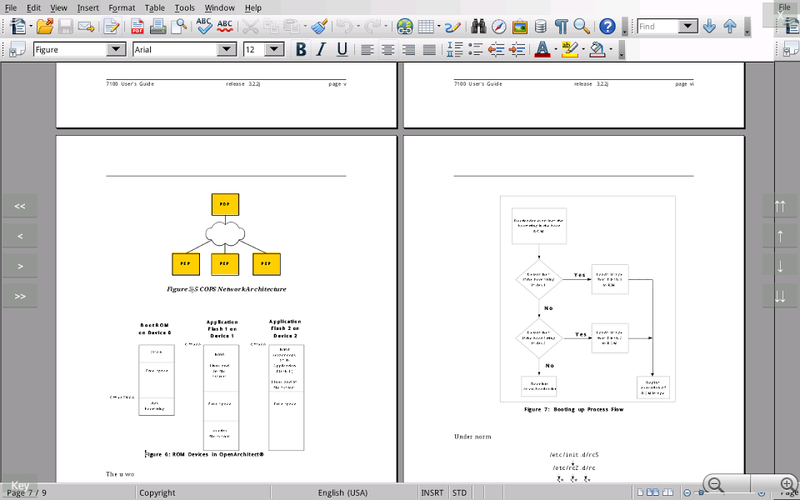
Task: Open Help question mark icon
Action: (607, 26)
